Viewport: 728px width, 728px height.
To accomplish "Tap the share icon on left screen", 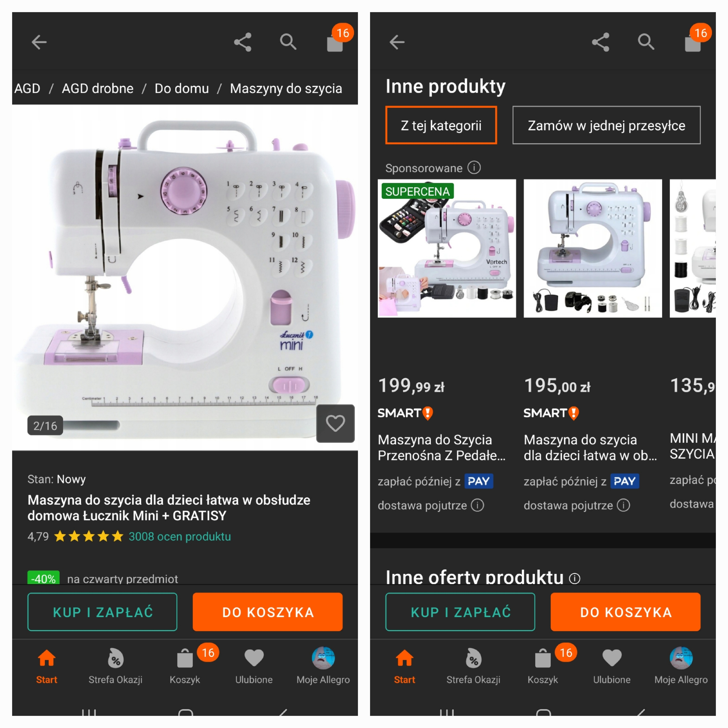I will click(243, 42).
